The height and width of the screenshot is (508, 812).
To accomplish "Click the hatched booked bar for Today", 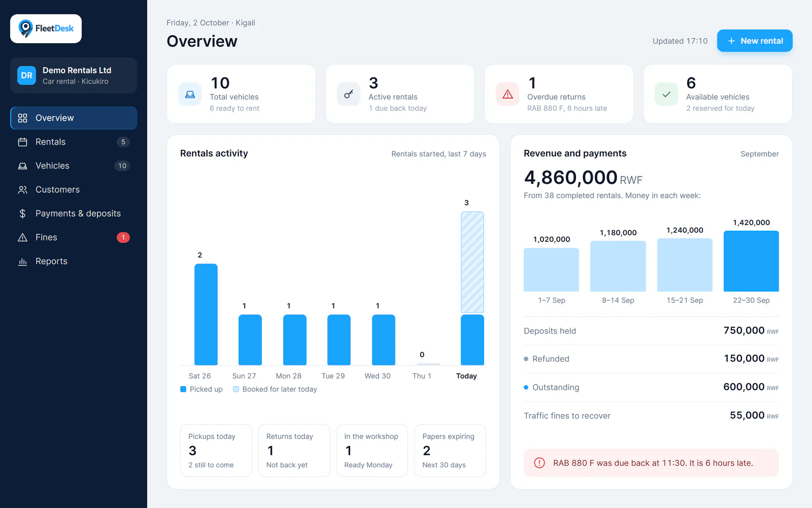I will pyautogui.click(x=472, y=262).
